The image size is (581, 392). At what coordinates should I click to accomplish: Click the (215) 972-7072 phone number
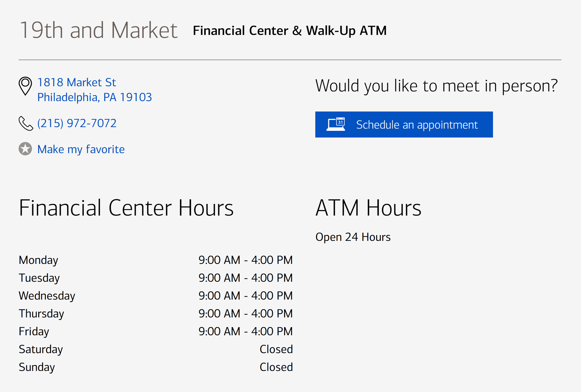76,123
